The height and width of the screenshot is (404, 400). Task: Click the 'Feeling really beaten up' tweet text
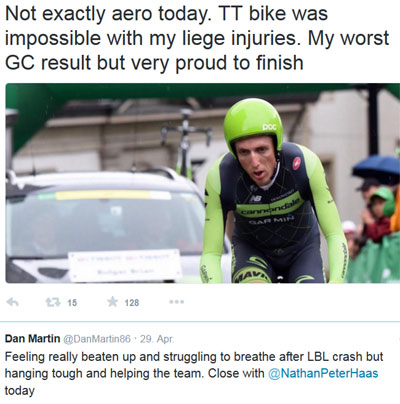194,373
